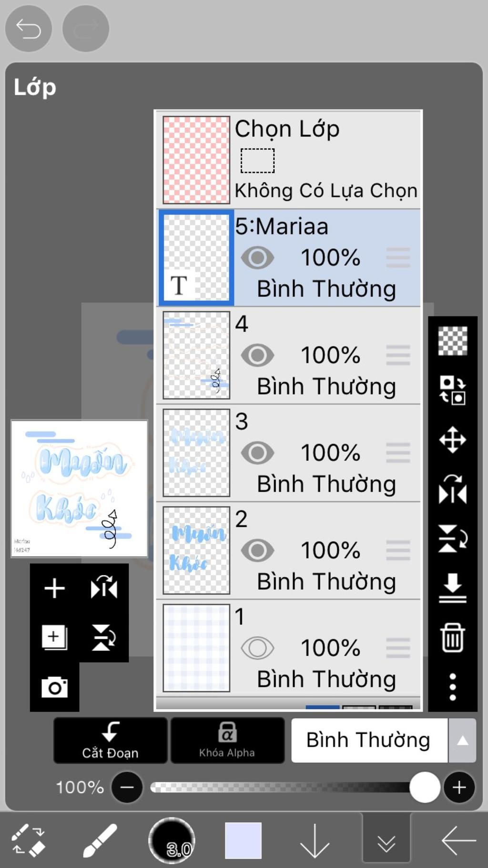488x868 pixels.
Task: Toggle Cắt Đoạn clipping button
Action: (110, 740)
